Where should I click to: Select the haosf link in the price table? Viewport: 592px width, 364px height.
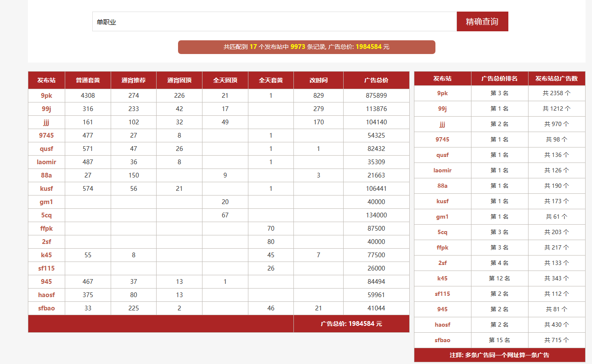click(46, 295)
